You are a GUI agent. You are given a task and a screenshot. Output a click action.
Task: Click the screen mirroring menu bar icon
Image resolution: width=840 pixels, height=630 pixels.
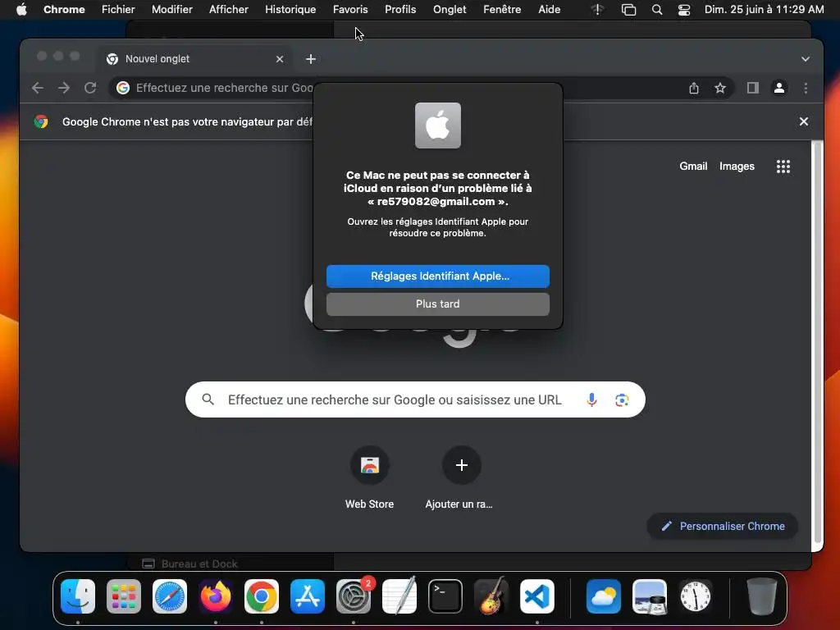[628, 10]
